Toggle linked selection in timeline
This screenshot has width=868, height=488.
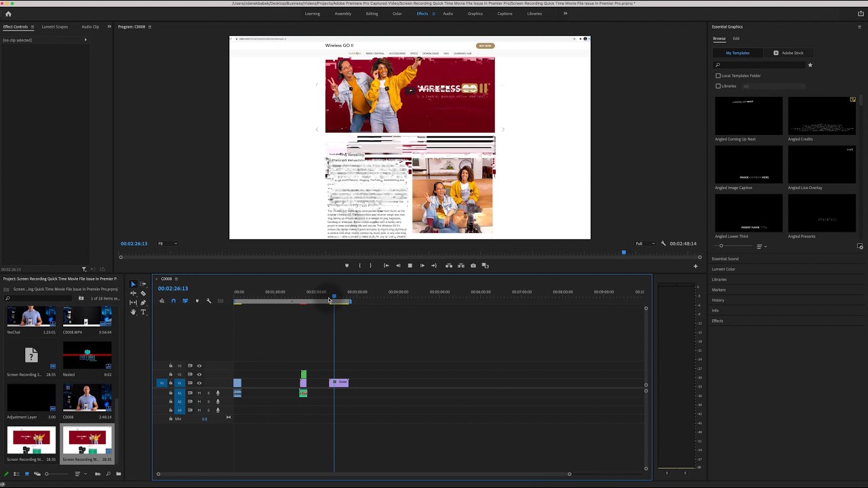point(185,301)
